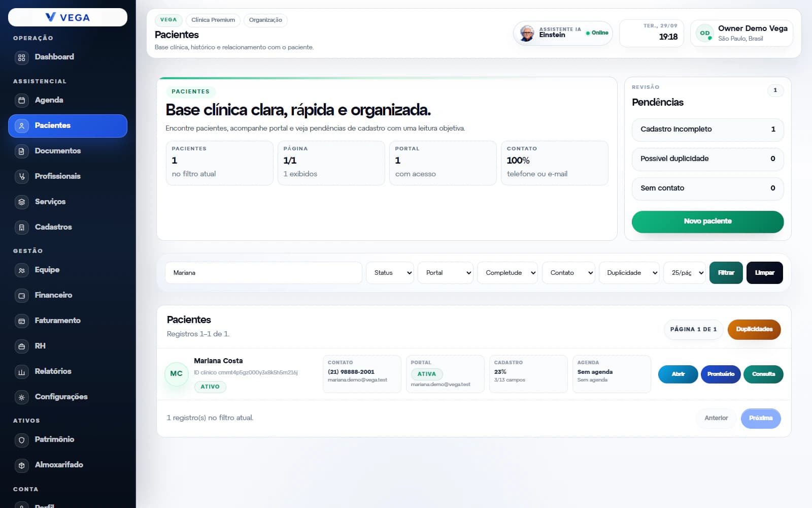Screen dimensions: 812x508
Task: Click the Documentos file icon
Action: (x=21, y=151)
